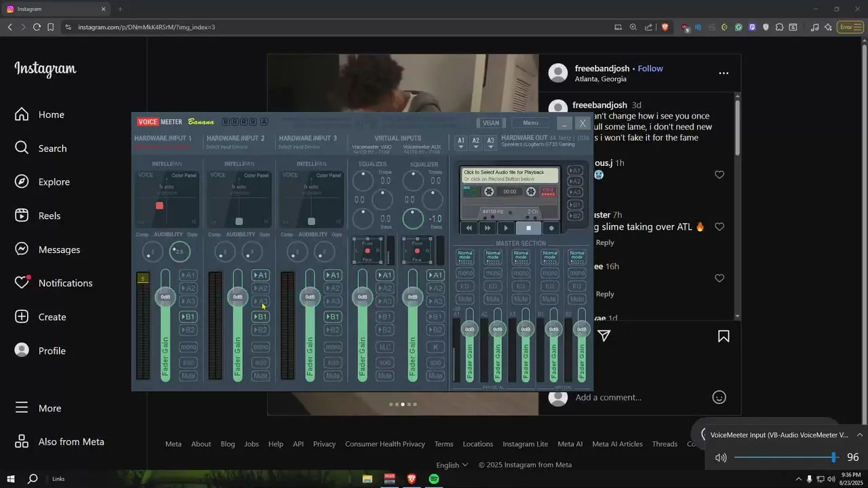The height and width of the screenshot is (488, 868).
Task: Click Brave Shields icon in address bar
Action: [x=665, y=27]
